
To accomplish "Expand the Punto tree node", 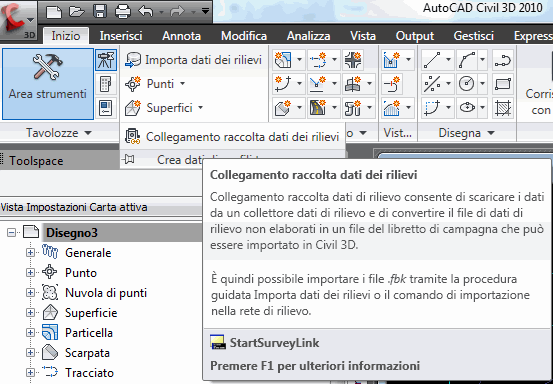I will 30,273.
